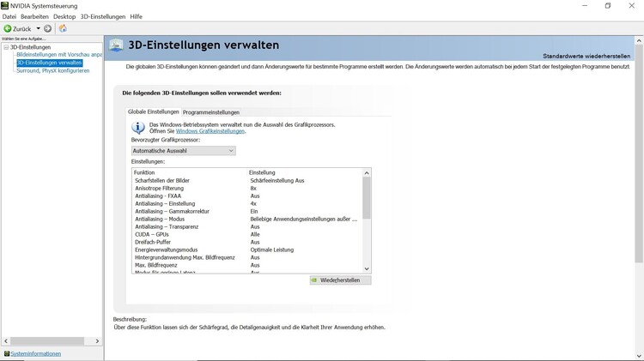644x361 pixels.
Task: Click the info bubble icon
Action: (x=138, y=128)
